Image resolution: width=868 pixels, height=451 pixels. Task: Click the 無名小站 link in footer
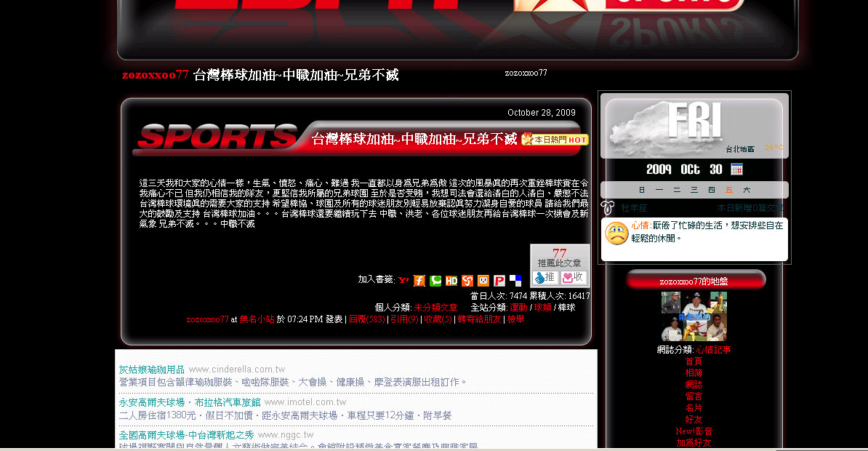(257, 319)
